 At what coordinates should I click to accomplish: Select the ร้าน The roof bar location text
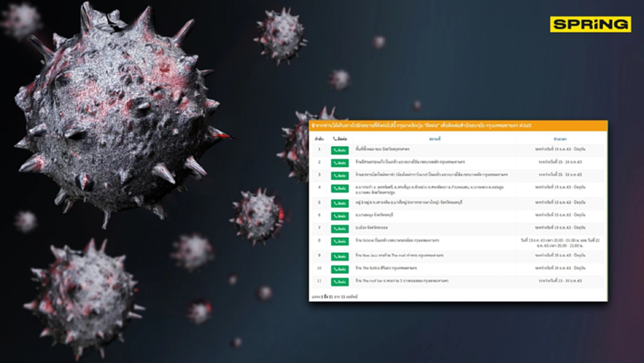402,281
